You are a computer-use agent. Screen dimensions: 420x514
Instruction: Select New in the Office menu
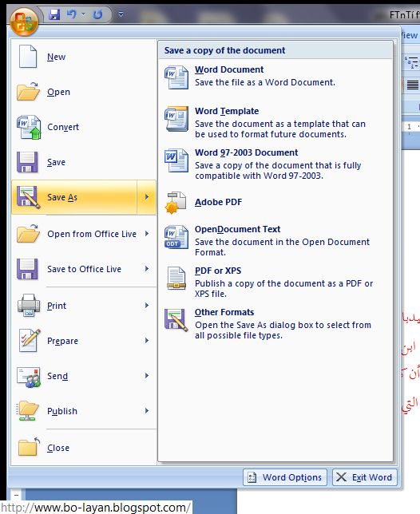click(84, 57)
